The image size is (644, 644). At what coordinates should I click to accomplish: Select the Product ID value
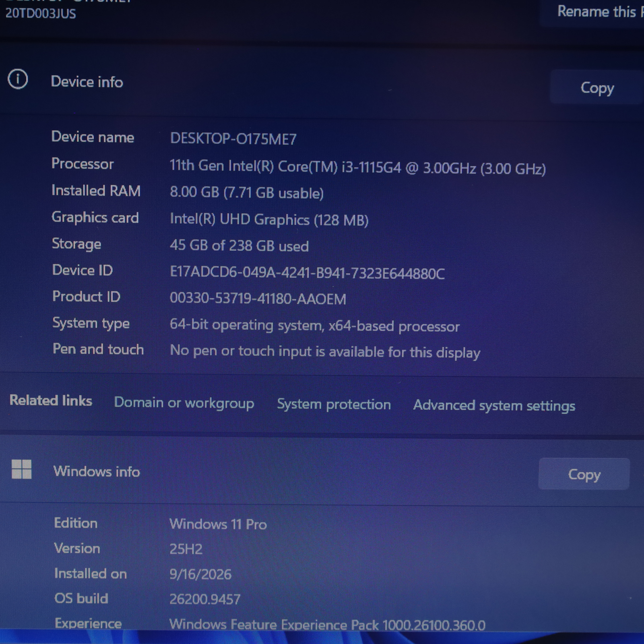pyautogui.click(x=258, y=298)
